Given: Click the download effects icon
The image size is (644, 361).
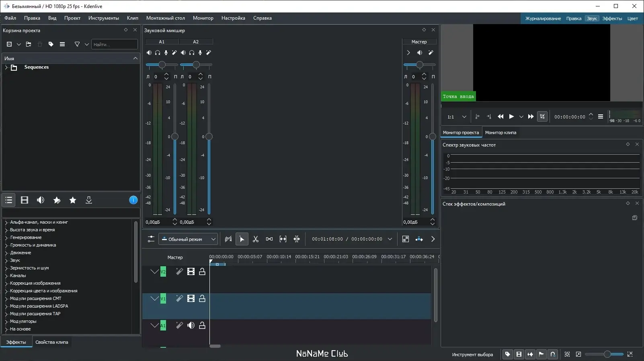Looking at the screenshot, I should tap(89, 200).
